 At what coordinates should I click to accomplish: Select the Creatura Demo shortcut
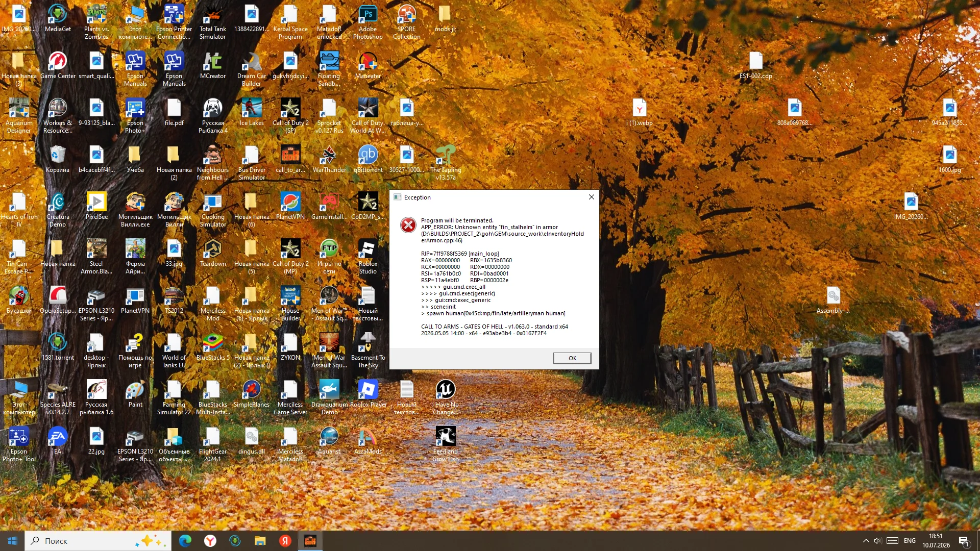pyautogui.click(x=58, y=210)
